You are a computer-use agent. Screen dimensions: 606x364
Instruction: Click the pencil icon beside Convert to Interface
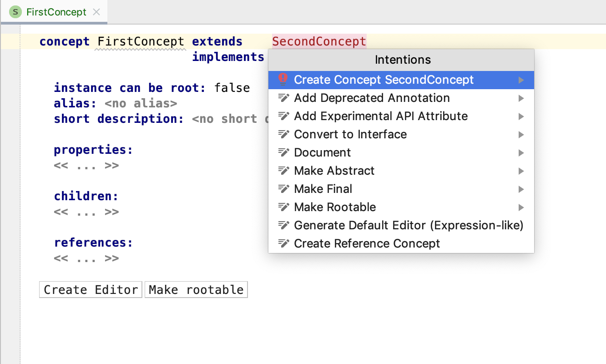coord(284,134)
